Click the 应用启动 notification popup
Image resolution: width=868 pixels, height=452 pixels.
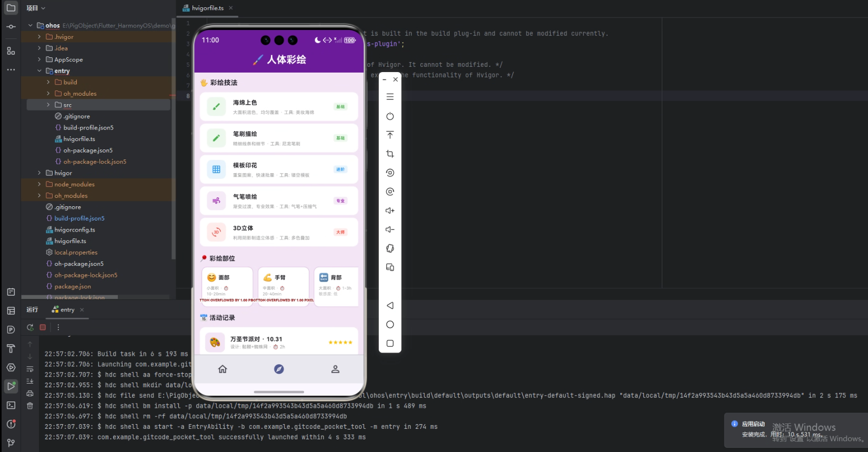(x=795, y=430)
